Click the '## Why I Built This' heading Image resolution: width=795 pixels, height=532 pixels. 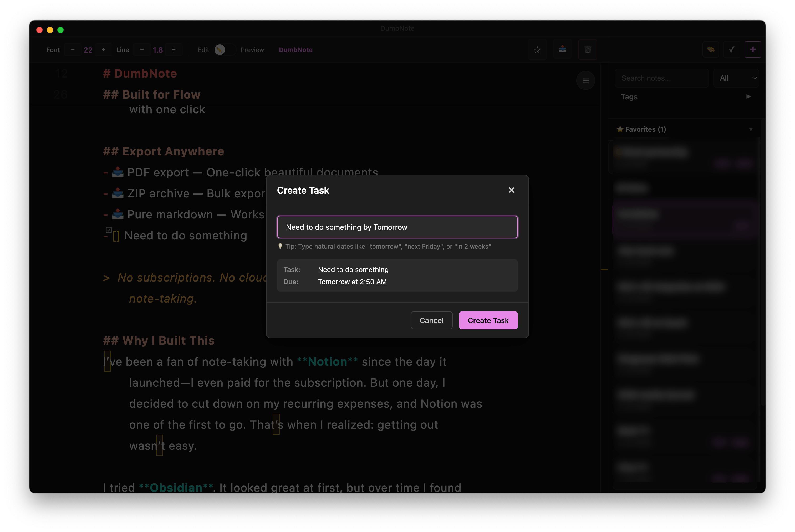tap(159, 341)
